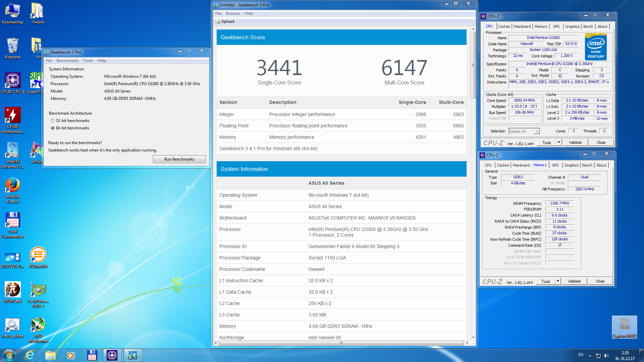
Task: Switch to Total Commander on the taskbar
Action: (92, 355)
